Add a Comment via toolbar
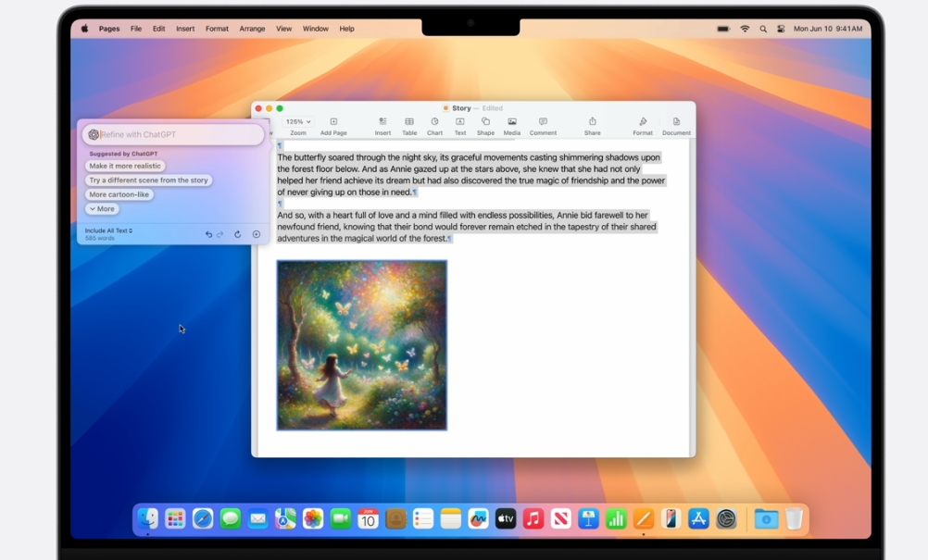 coord(543,126)
